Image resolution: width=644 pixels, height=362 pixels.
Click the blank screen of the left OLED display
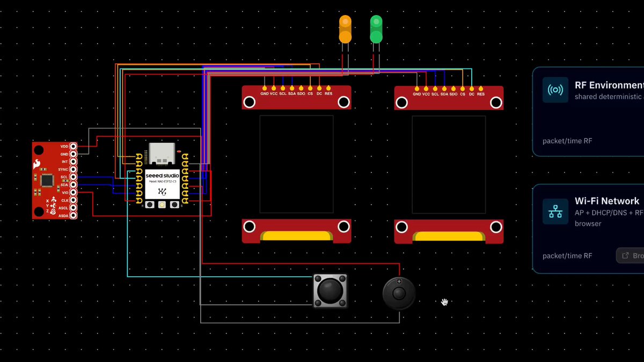(x=296, y=164)
